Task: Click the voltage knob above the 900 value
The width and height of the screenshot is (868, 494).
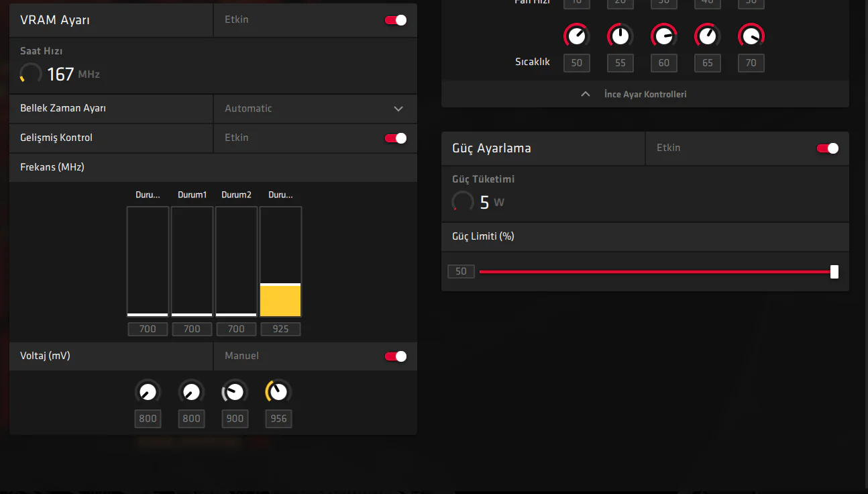Action: tap(235, 392)
